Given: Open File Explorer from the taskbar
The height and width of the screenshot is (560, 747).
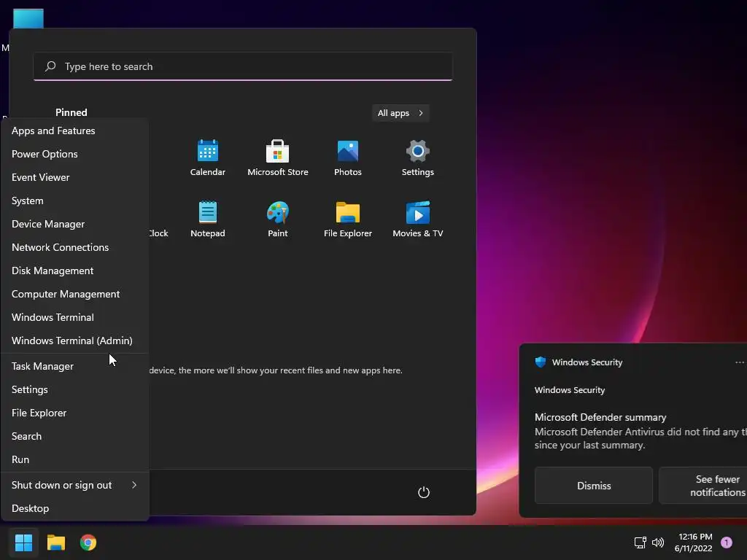Looking at the screenshot, I should pos(55,542).
